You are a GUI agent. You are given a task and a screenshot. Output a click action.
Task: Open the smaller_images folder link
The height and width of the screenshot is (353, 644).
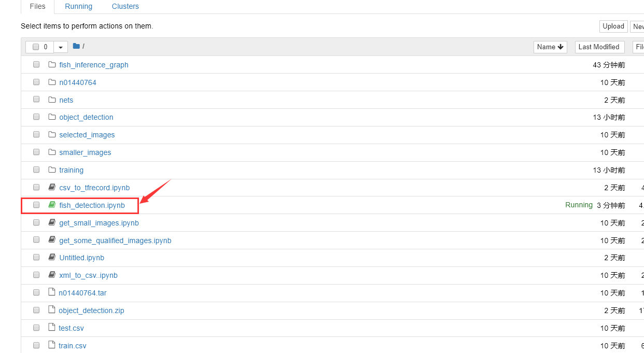coord(85,152)
